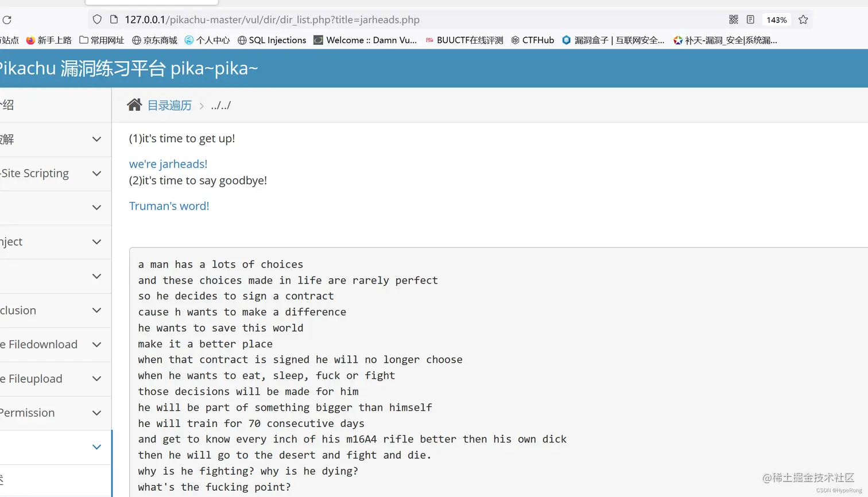868x497 pixels.
Task: Bookmark this page with the star icon
Action: point(803,20)
